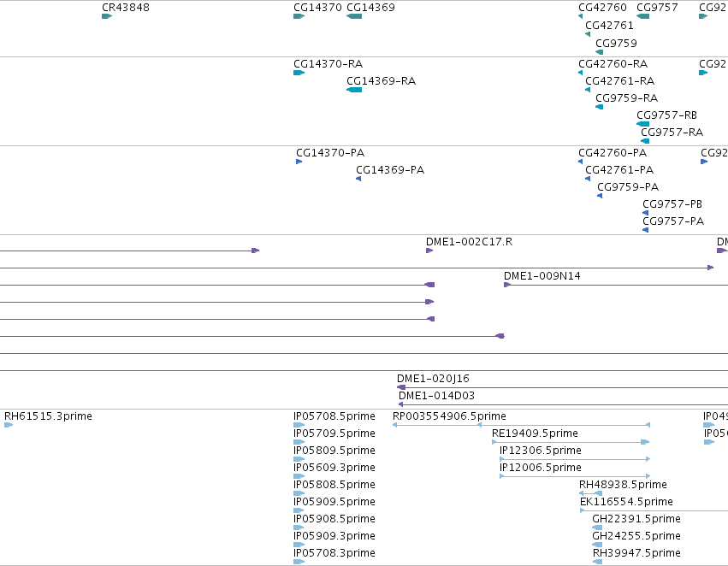This screenshot has height=566, width=728.
Task: Select EST RH39947.5prime
Action: click(636, 554)
